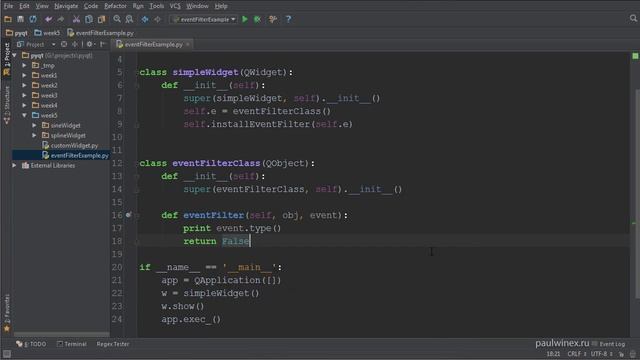Open the Navigate menu

click(x=66, y=6)
